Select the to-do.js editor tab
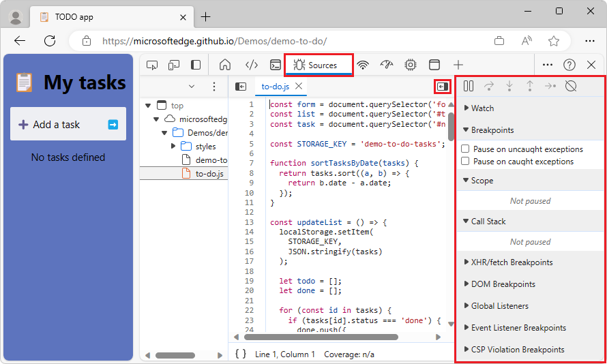 tap(276, 87)
